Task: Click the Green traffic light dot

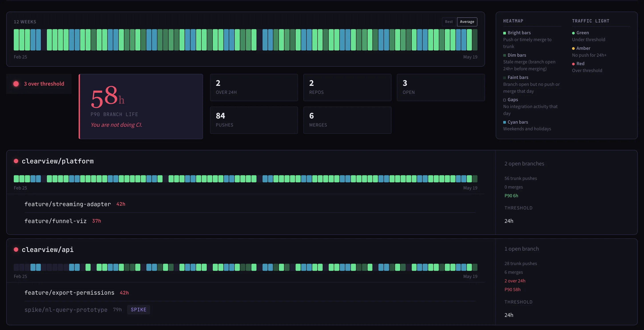Action: (573, 33)
